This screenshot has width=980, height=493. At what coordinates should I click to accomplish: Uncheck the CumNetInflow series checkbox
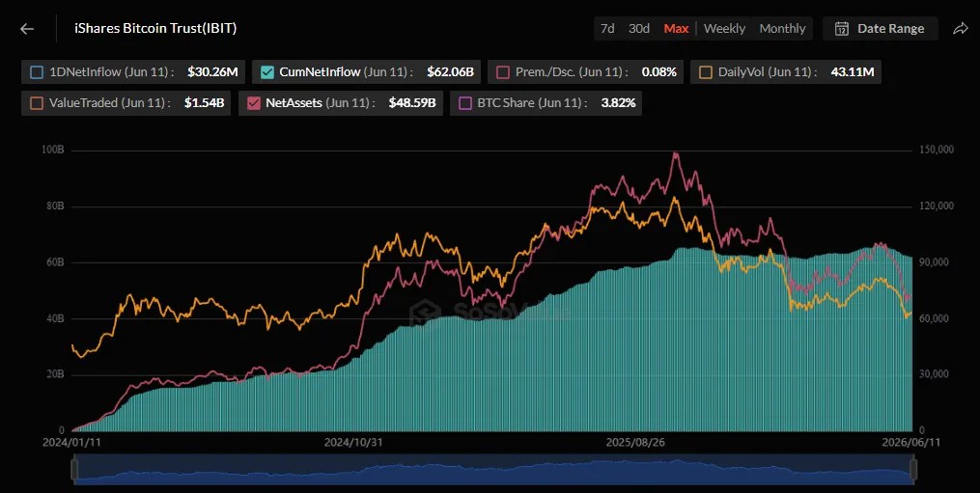(x=266, y=71)
